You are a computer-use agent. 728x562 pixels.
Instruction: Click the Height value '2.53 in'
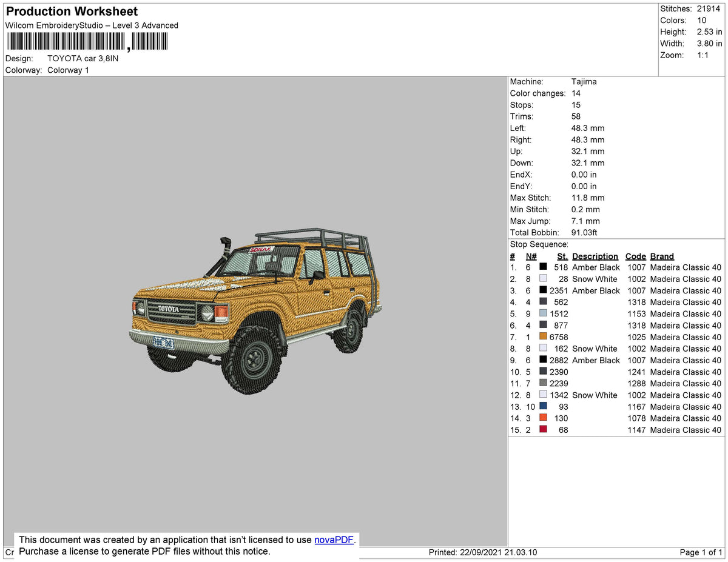(709, 32)
